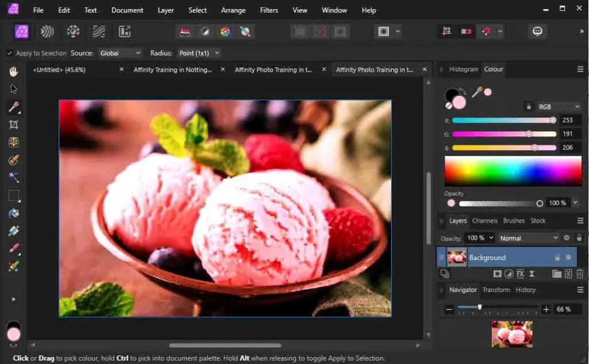589x364 pixels.
Task: Open Layer Effects fx icon
Action: pyautogui.click(x=520, y=274)
